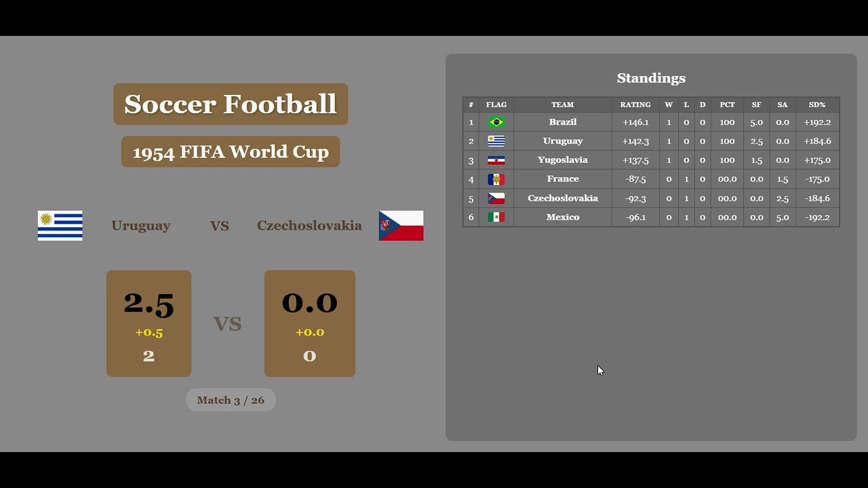
Task: Click rank number 6 in standings
Action: (471, 218)
